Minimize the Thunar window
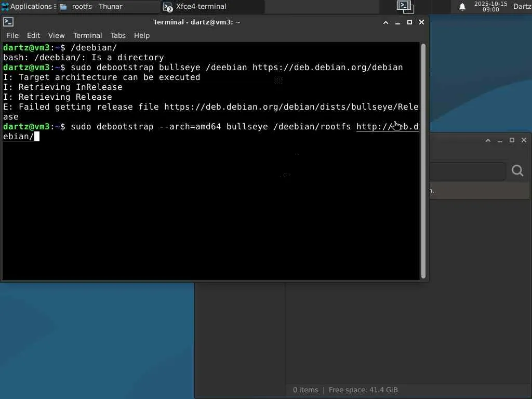 (x=500, y=140)
